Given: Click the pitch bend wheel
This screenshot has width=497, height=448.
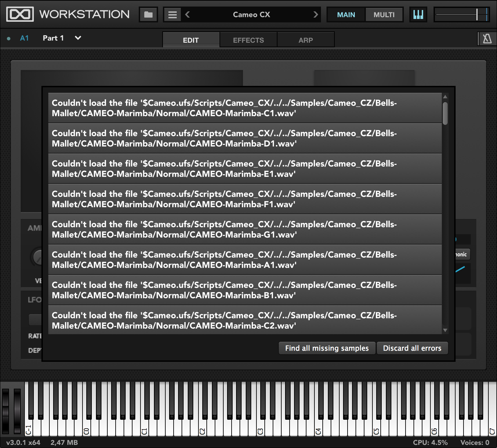Looking at the screenshot, I should click(6, 411).
